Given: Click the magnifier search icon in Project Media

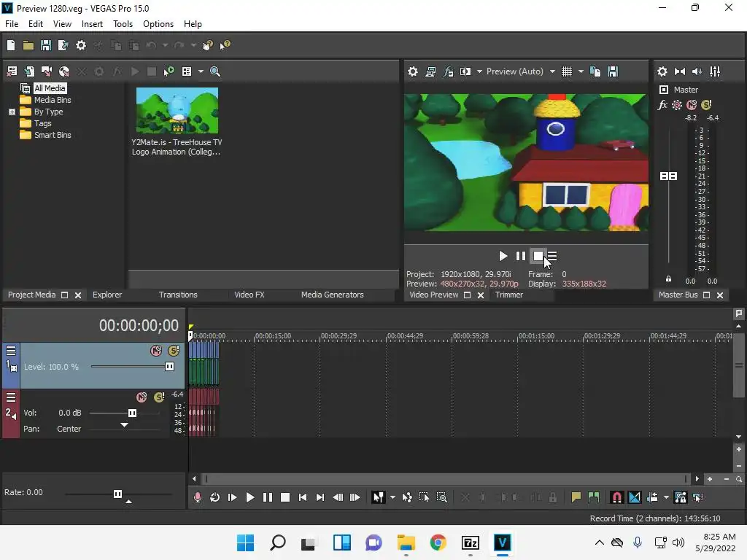Looking at the screenshot, I should (215, 71).
